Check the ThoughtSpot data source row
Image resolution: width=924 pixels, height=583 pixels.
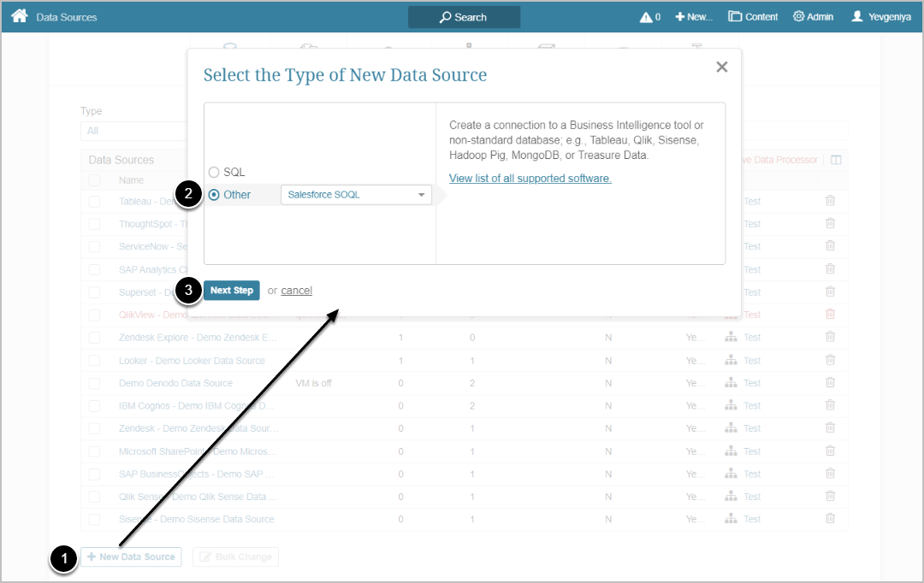pos(94,224)
